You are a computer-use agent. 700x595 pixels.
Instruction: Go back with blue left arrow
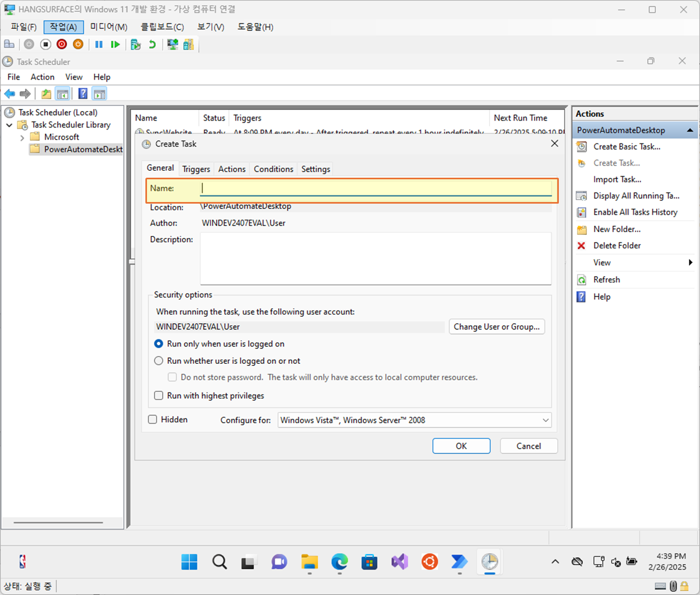[x=10, y=94]
